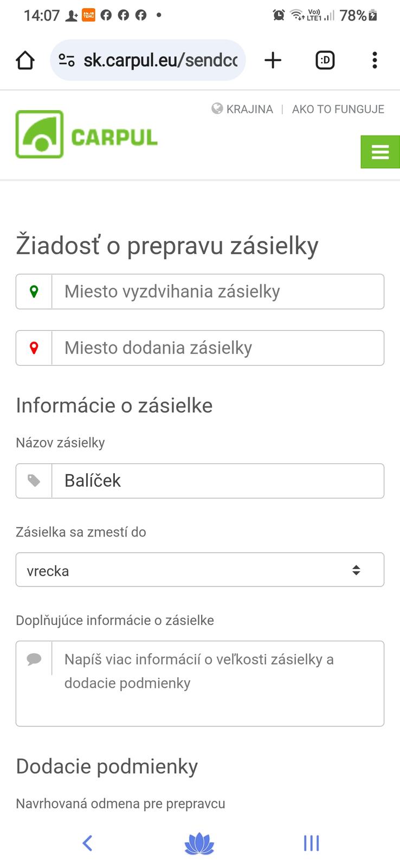Tap the browser address bar URL
Viewport: 400px width, 868px height.
coord(160,60)
